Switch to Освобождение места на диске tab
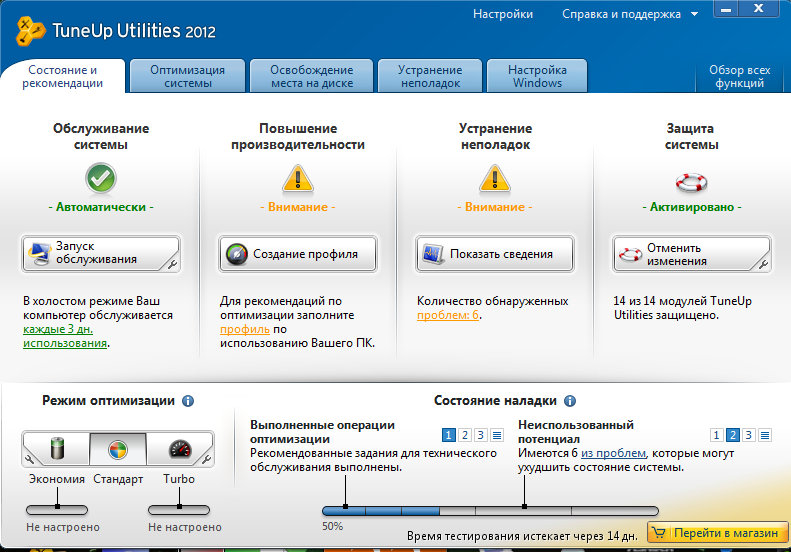 coord(312,76)
